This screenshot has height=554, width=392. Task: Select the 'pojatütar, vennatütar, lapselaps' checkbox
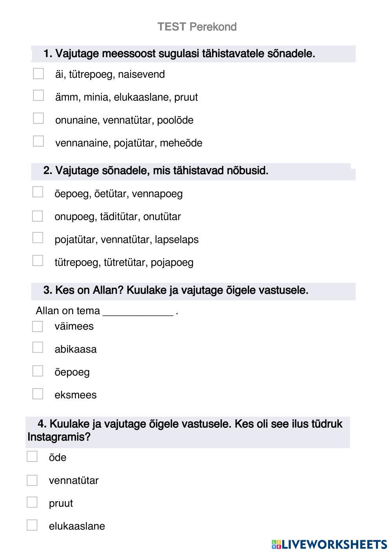pyautogui.click(x=38, y=238)
